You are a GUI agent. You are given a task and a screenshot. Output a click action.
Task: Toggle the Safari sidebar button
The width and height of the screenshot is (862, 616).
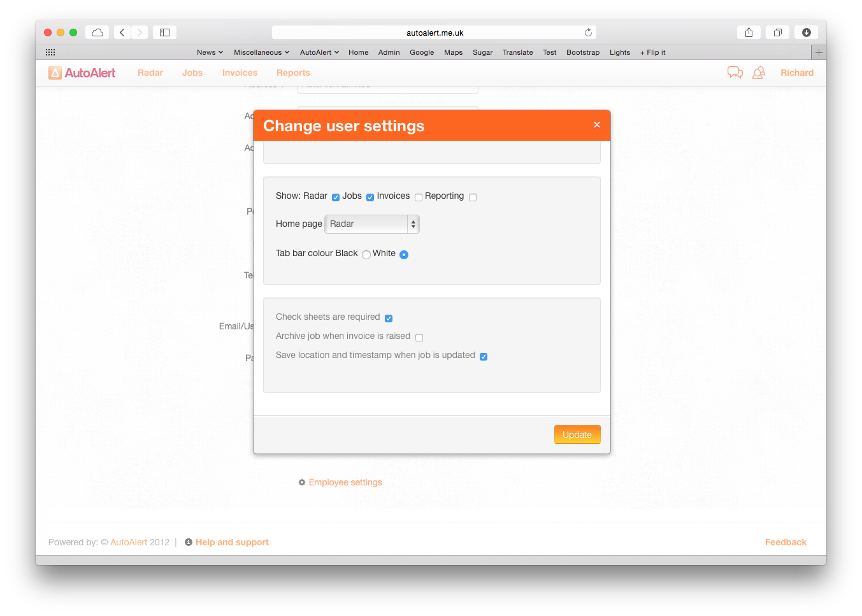point(164,32)
